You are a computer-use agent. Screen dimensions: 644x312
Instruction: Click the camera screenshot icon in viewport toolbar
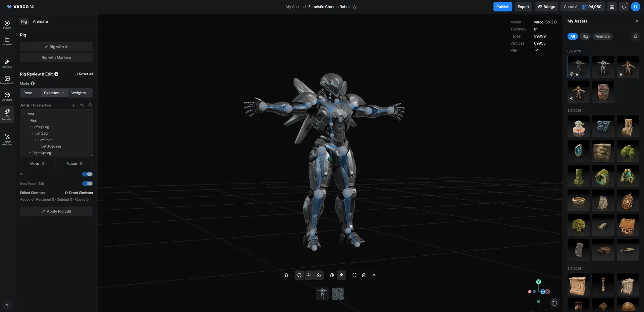pyautogui.click(x=364, y=275)
